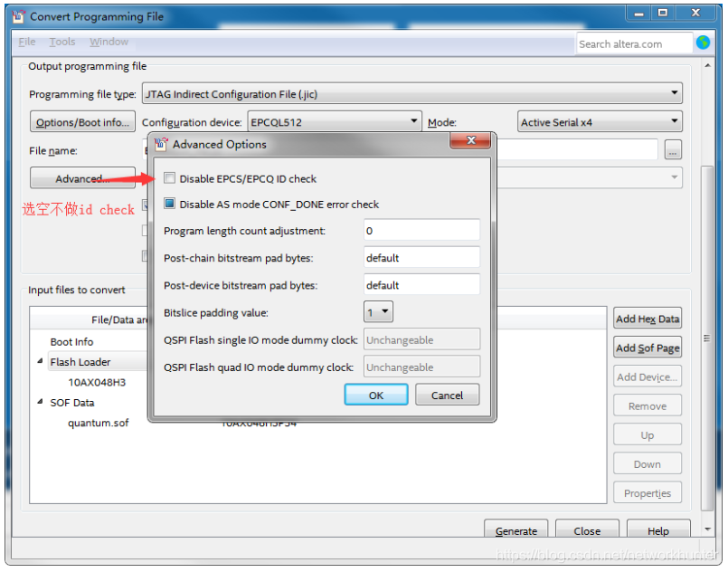Click Program length count adjustment field
Image resolution: width=728 pixels, height=572 pixels.
pyautogui.click(x=421, y=231)
